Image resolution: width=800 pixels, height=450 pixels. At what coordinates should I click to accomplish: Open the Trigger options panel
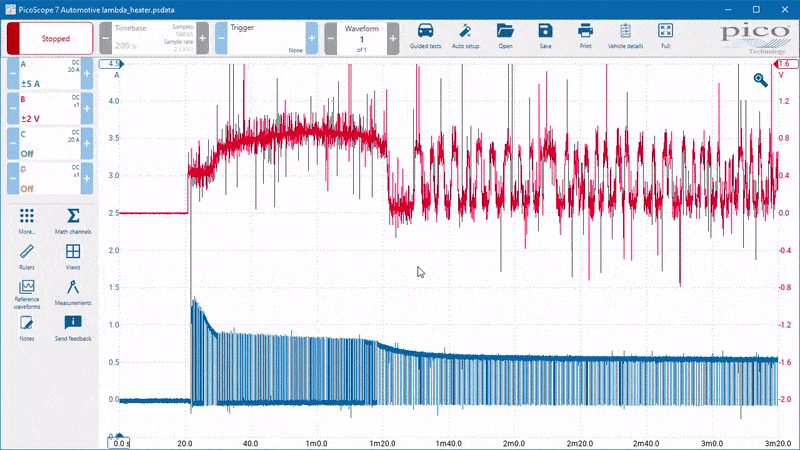(266, 38)
